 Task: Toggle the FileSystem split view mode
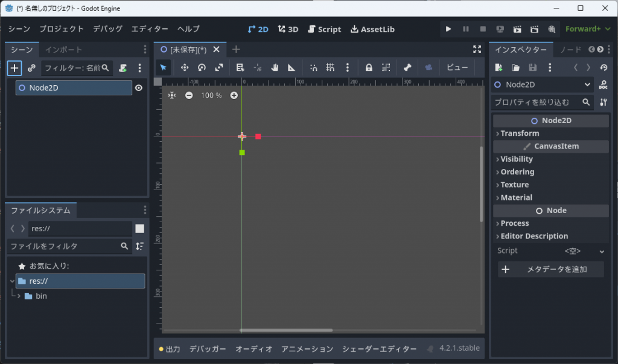(x=139, y=228)
